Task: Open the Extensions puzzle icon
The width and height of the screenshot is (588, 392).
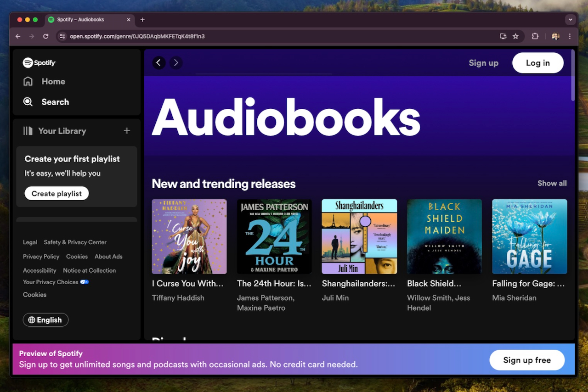Action: (535, 36)
